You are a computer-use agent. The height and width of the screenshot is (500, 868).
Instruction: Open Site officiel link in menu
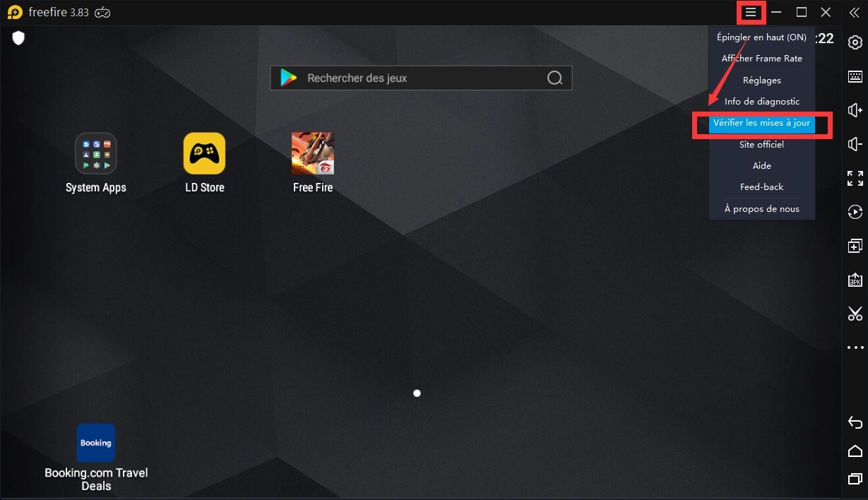761,144
